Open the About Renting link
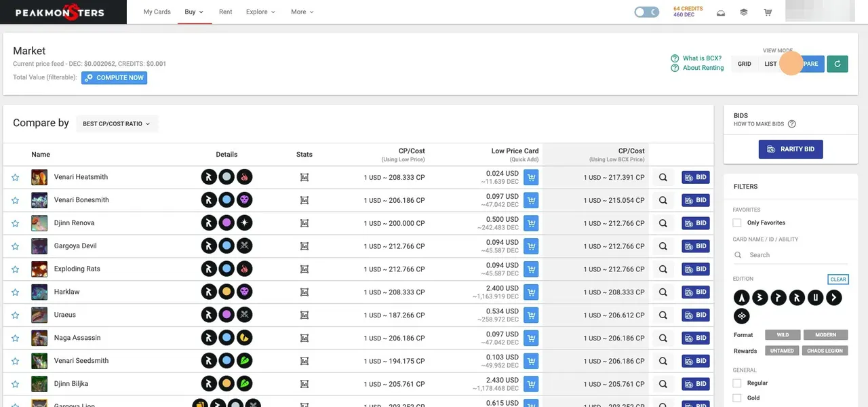The width and height of the screenshot is (868, 407). tap(697, 68)
